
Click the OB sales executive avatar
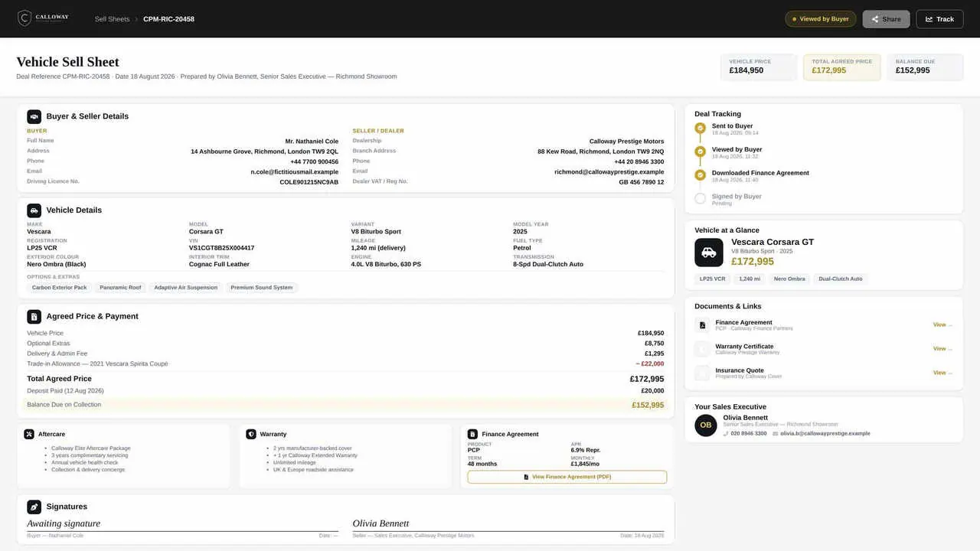[x=706, y=425]
